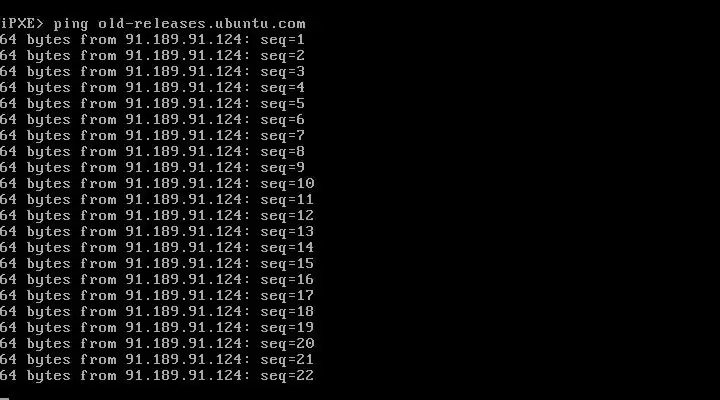The image size is (720, 400).
Task: Click the seq=18 ping response
Action: coord(157,312)
